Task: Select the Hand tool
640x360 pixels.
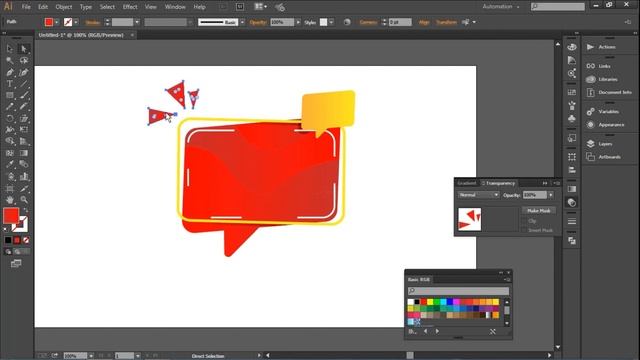Action: coord(10,200)
